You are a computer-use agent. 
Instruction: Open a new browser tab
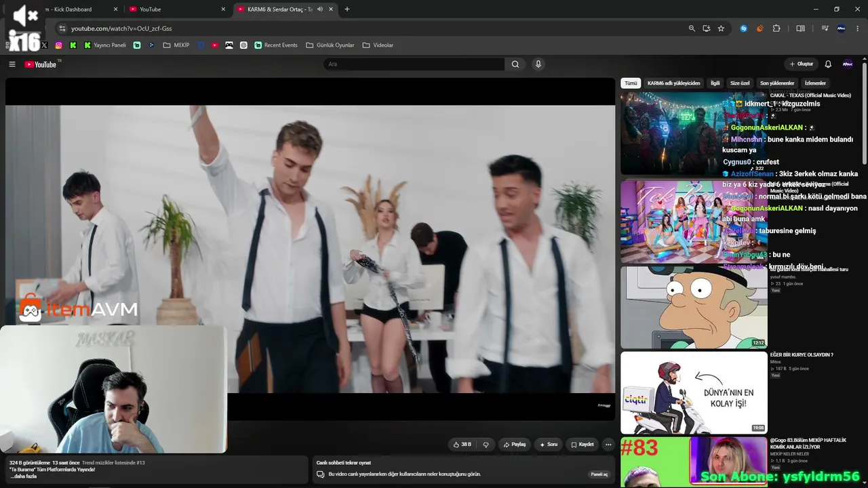pyautogui.click(x=347, y=9)
